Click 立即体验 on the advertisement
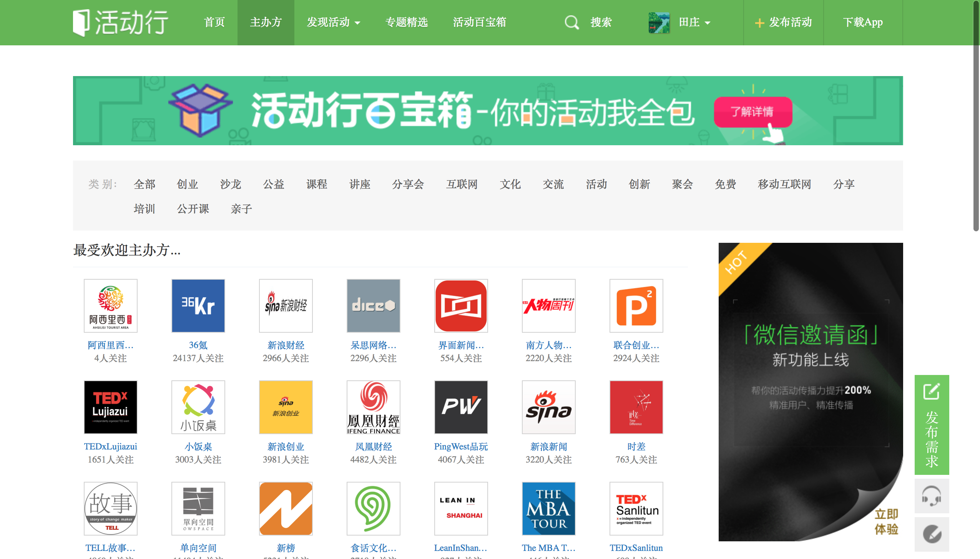Screen dimensions: 980x559 886,521
